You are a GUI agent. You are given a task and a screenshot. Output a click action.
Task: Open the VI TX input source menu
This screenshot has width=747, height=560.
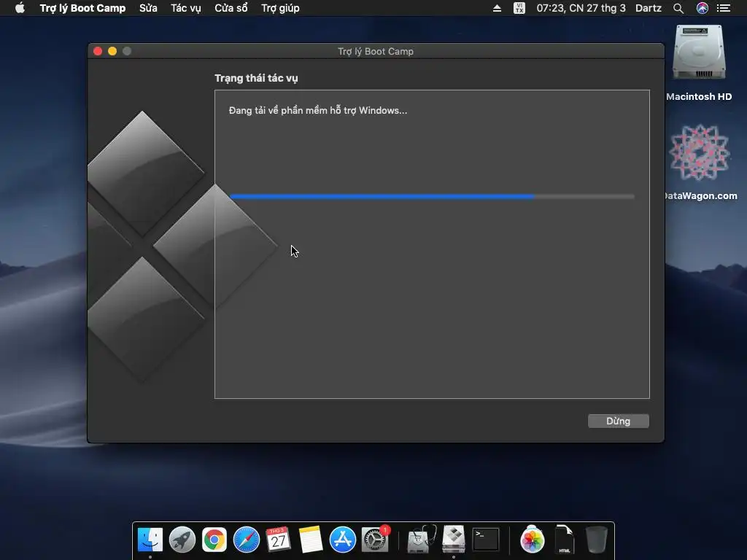519,8
